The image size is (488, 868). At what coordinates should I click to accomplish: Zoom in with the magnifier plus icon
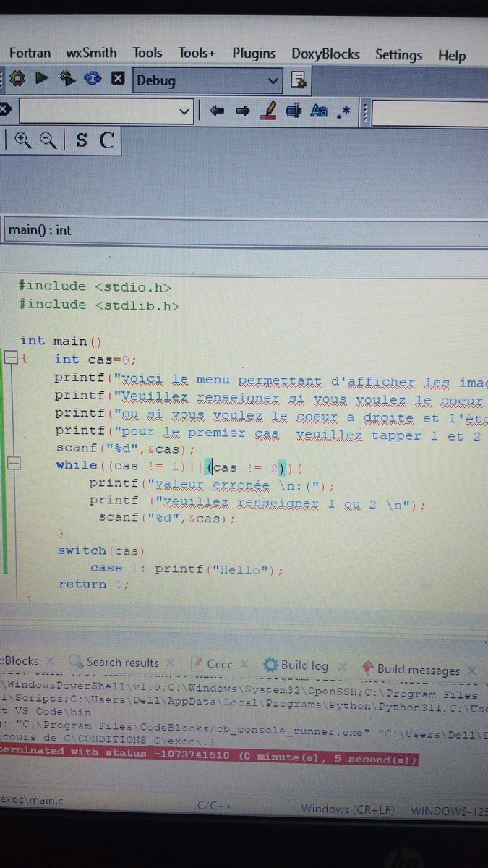tap(22, 140)
